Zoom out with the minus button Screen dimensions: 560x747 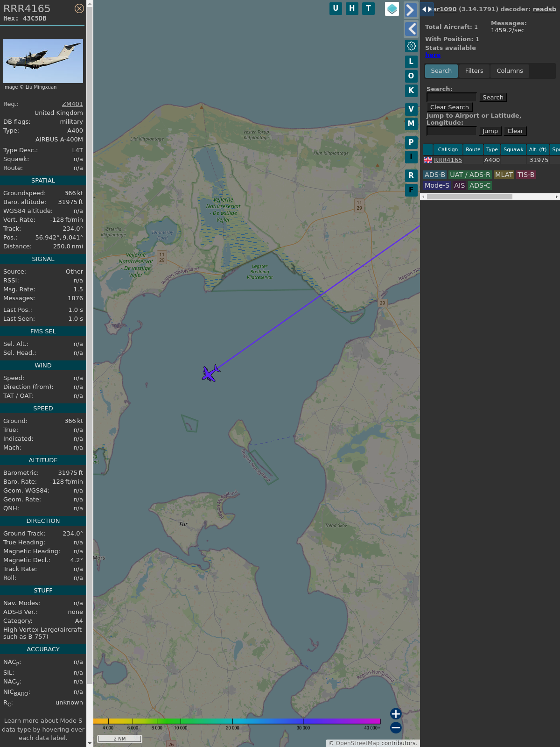pos(396,728)
